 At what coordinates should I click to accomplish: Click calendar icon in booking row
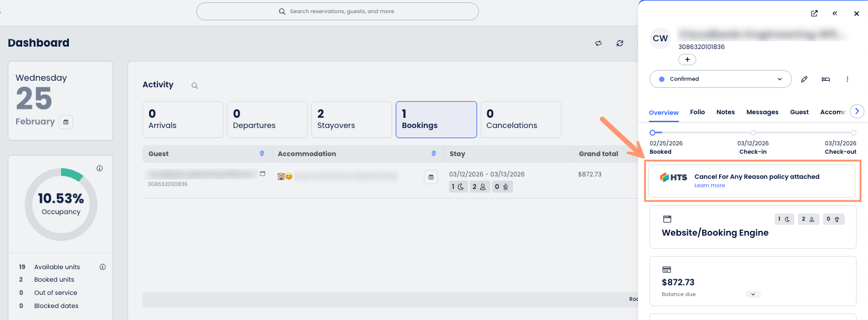tap(430, 178)
